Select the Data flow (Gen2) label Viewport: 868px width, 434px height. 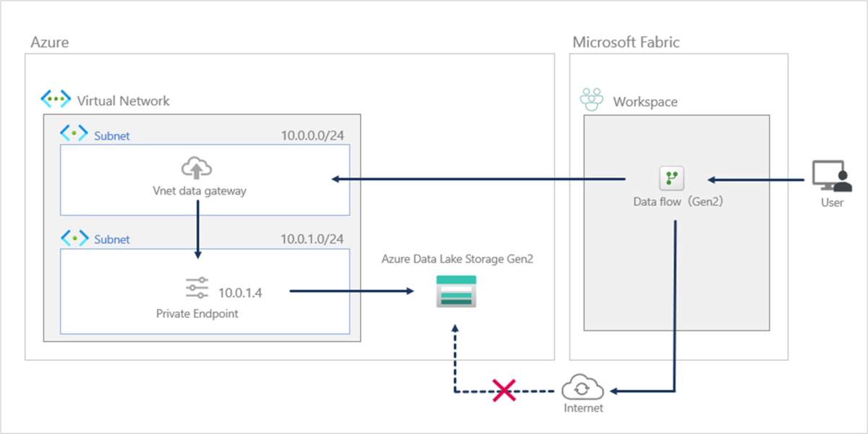pos(678,202)
